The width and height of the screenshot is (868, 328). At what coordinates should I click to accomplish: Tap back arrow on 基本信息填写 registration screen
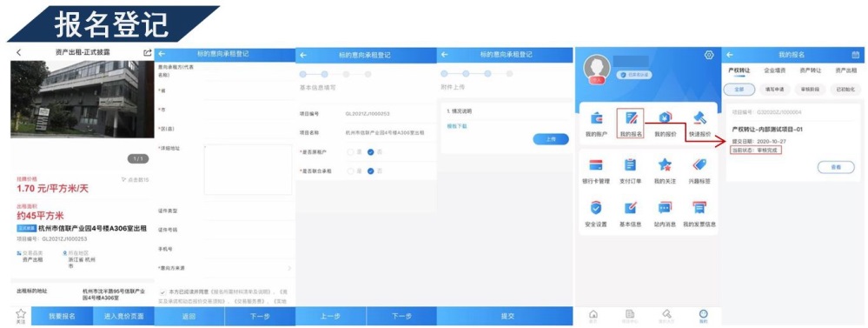pos(303,55)
